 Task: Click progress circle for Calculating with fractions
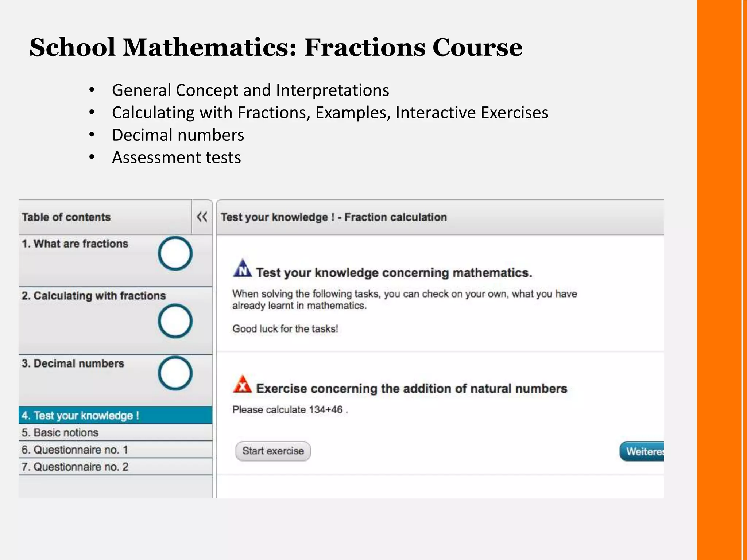click(x=175, y=321)
